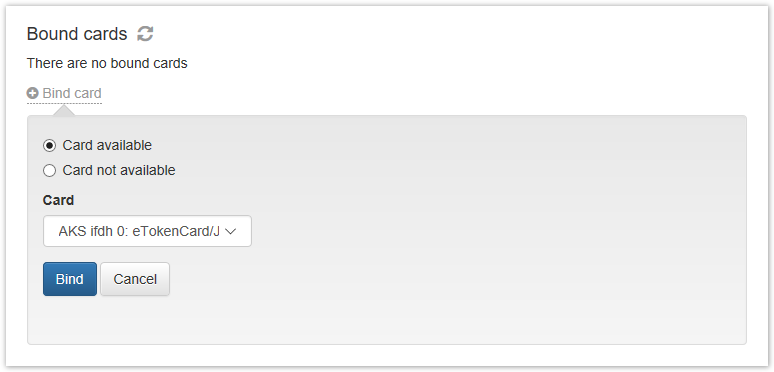Image resolution: width=774 pixels, height=372 pixels.
Task: Click the bold Card field label
Action: pyautogui.click(x=58, y=200)
